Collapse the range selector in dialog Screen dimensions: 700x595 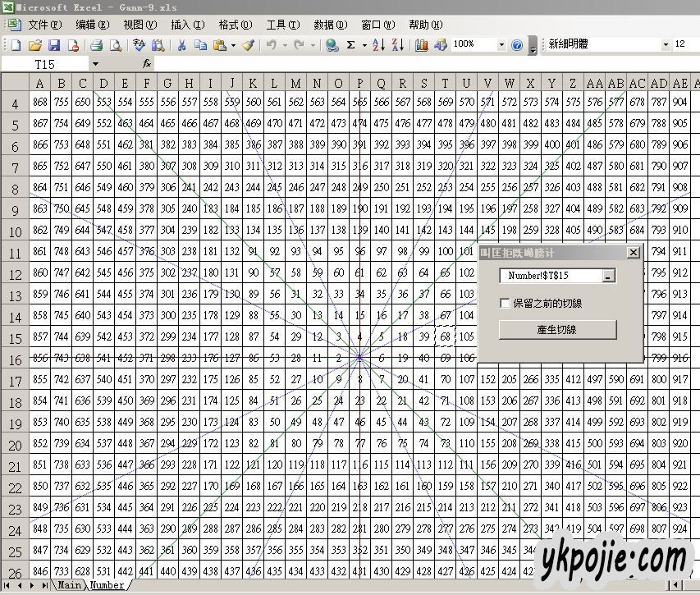click(x=607, y=277)
